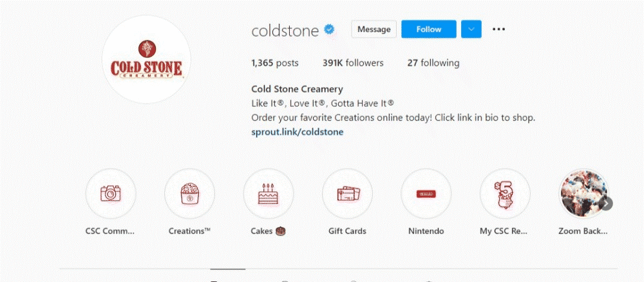Open the My CSC Rewards highlight

[505, 193]
